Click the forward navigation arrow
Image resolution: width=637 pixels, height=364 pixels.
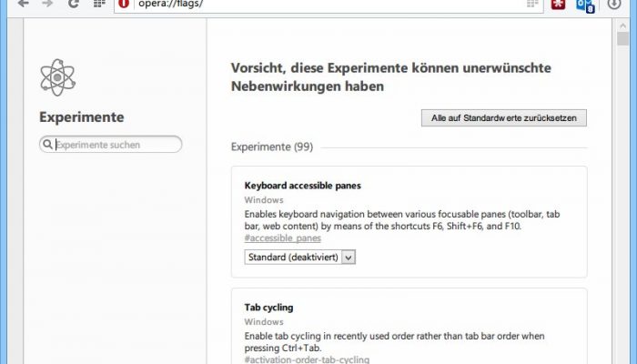(48, 4)
